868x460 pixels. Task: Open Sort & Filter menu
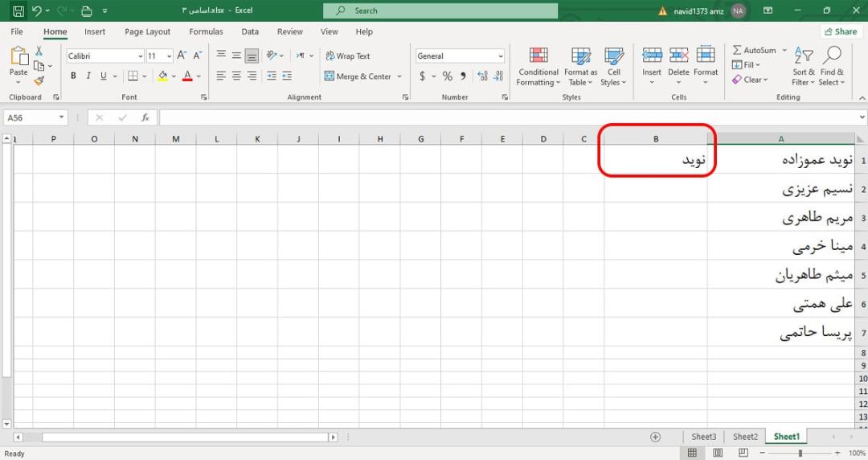coord(803,66)
